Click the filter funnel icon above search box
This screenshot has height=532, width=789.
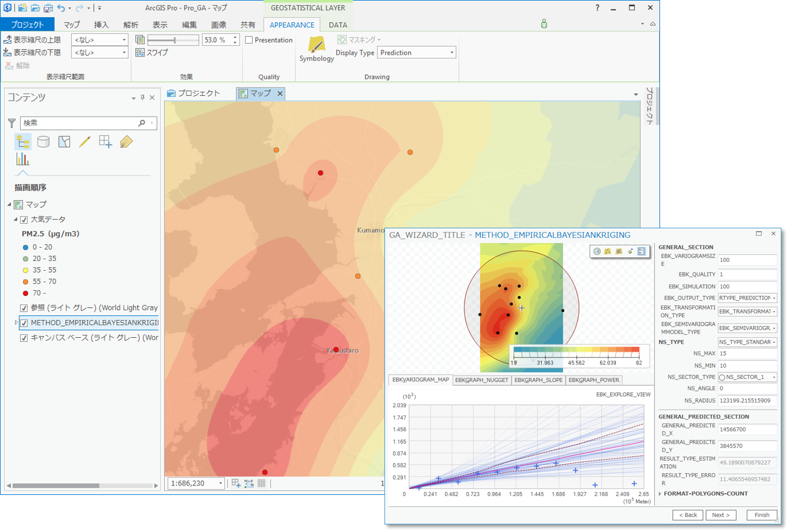[11, 123]
